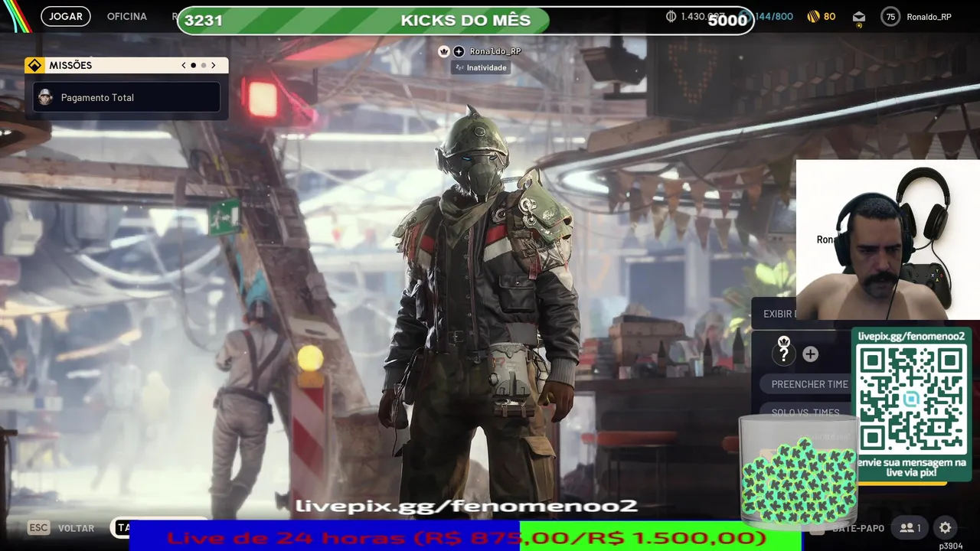Add a party member with the plus button
This screenshot has height=551, width=980.
point(810,354)
